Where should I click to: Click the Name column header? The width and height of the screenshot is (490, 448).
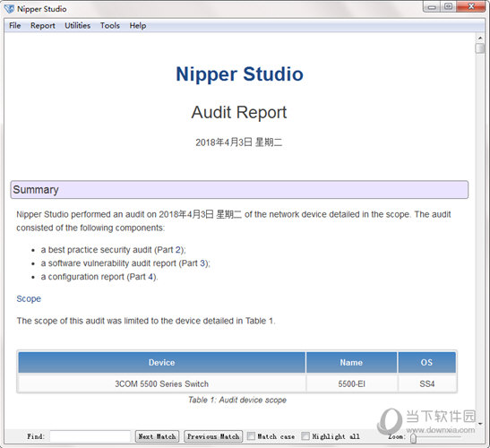(x=351, y=362)
